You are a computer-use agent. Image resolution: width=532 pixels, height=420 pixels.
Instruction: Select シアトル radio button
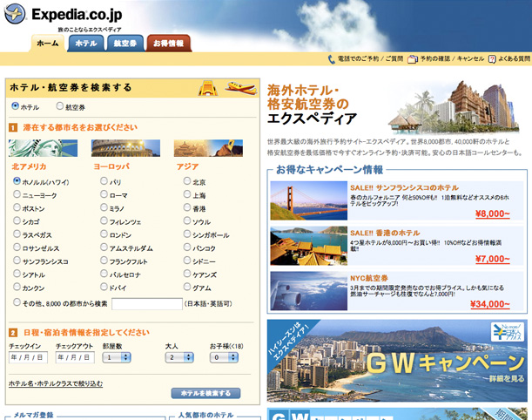point(17,274)
